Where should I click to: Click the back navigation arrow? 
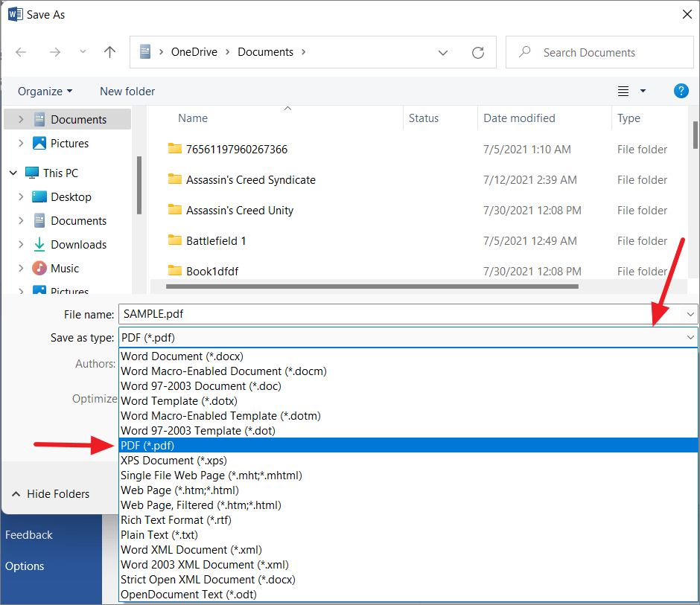click(21, 51)
